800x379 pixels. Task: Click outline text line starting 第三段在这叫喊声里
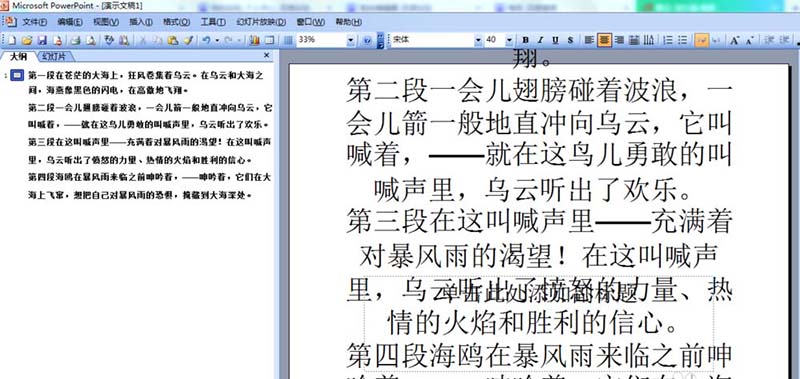[x=149, y=142]
